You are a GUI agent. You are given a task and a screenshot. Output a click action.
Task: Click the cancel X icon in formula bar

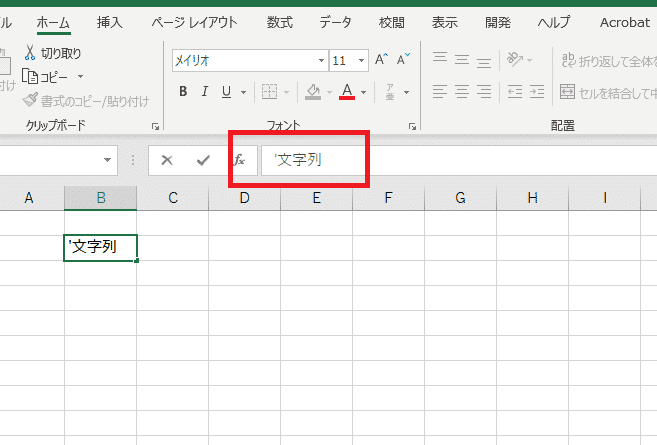167,160
